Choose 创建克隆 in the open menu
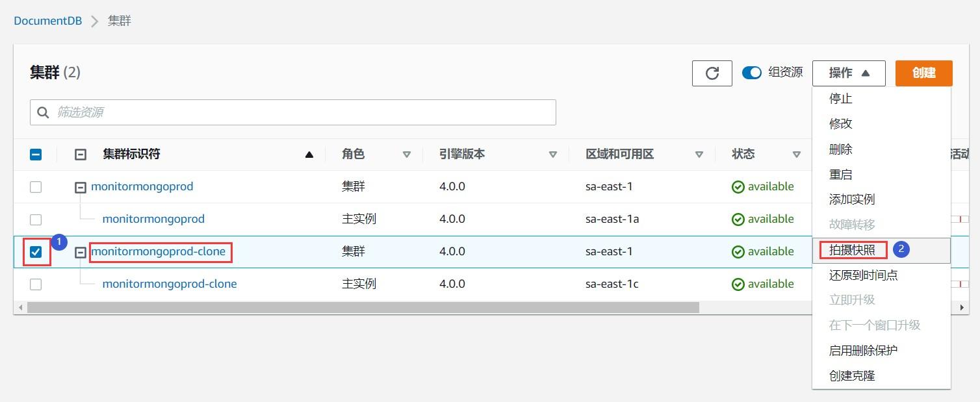Image resolution: width=980 pixels, height=402 pixels. (852, 375)
